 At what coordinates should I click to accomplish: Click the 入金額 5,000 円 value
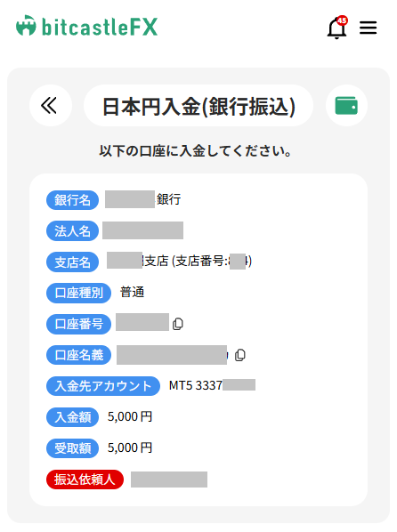coord(130,416)
